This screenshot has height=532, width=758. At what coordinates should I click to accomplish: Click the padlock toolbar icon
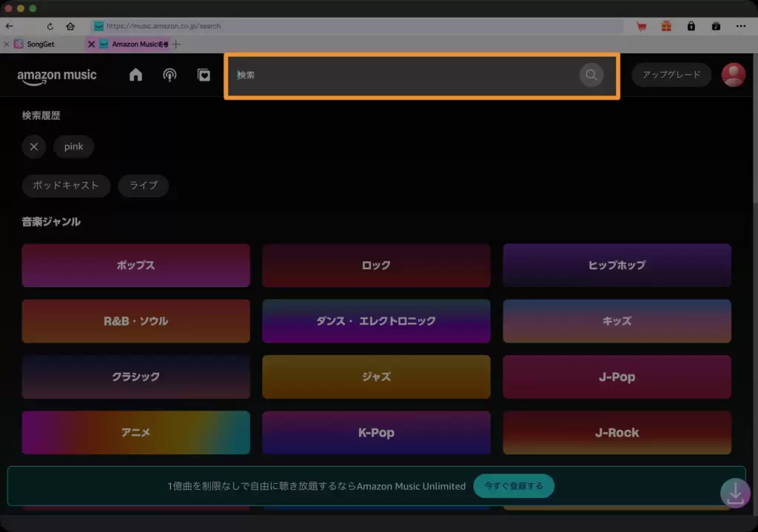691,26
